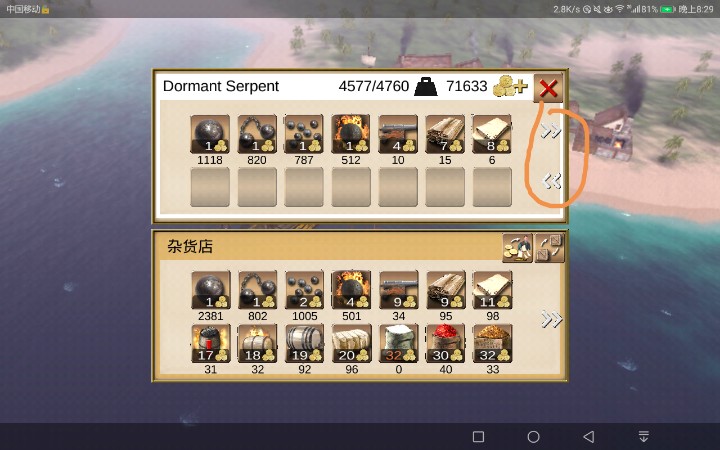The width and height of the screenshot is (720, 450).
Task: Click the merchant trade coins button
Action: [x=518, y=248]
